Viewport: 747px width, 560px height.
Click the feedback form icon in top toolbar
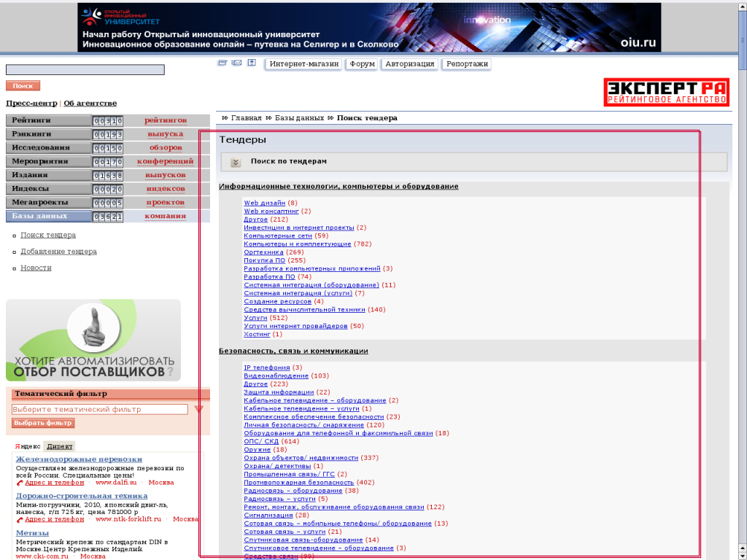(222, 63)
